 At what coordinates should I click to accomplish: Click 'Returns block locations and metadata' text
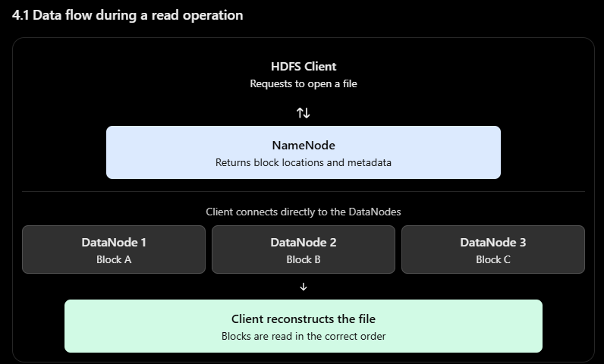click(304, 162)
